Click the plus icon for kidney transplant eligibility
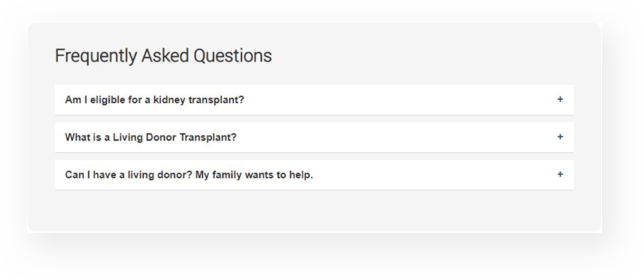The image size is (644, 280). click(559, 99)
